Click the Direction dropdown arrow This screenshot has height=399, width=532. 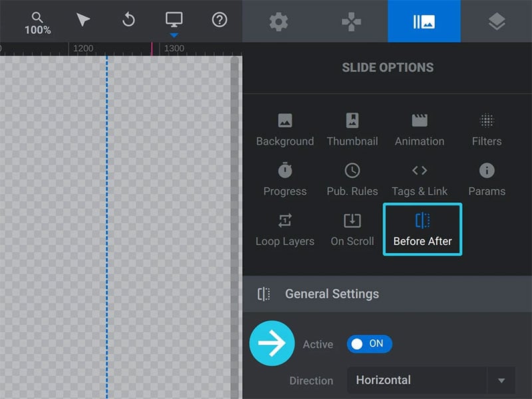point(501,380)
